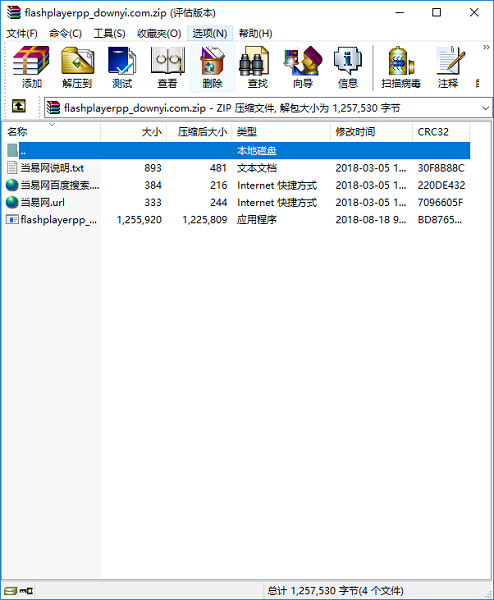Go up one folder level arrow
This screenshot has height=600, width=494.
19,106
